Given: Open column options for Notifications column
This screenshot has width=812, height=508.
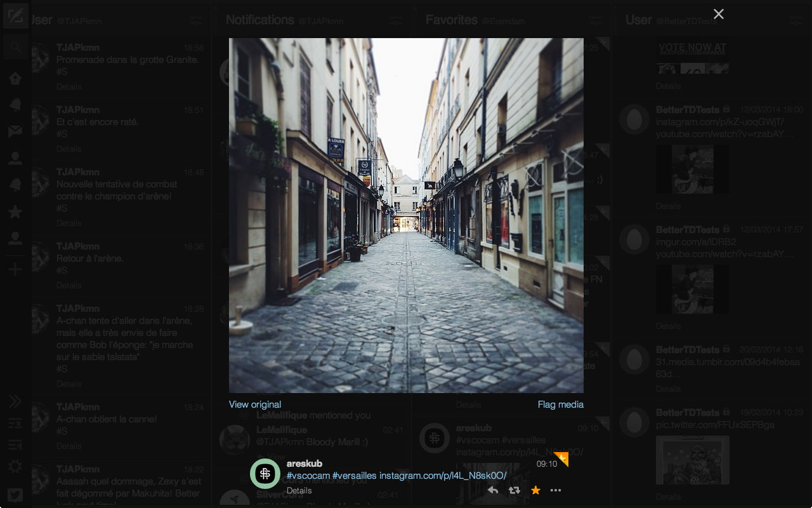Looking at the screenshot, I should [396, 20].
